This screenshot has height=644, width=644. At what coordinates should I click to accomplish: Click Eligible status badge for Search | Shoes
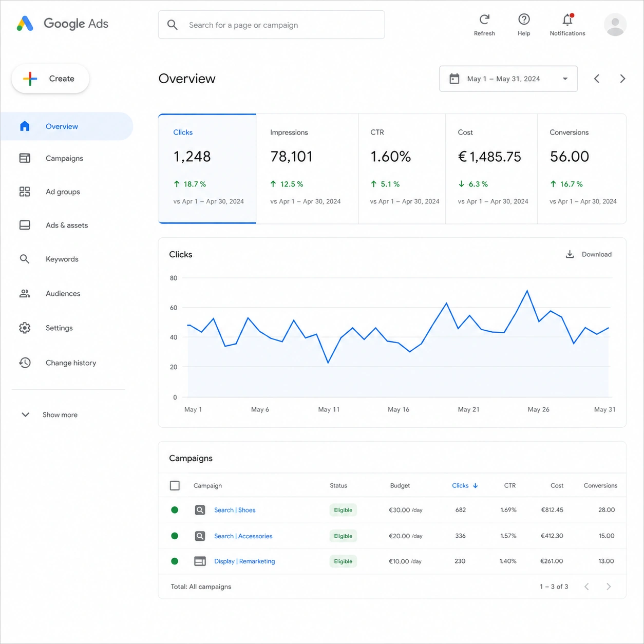tap(343, 510)
